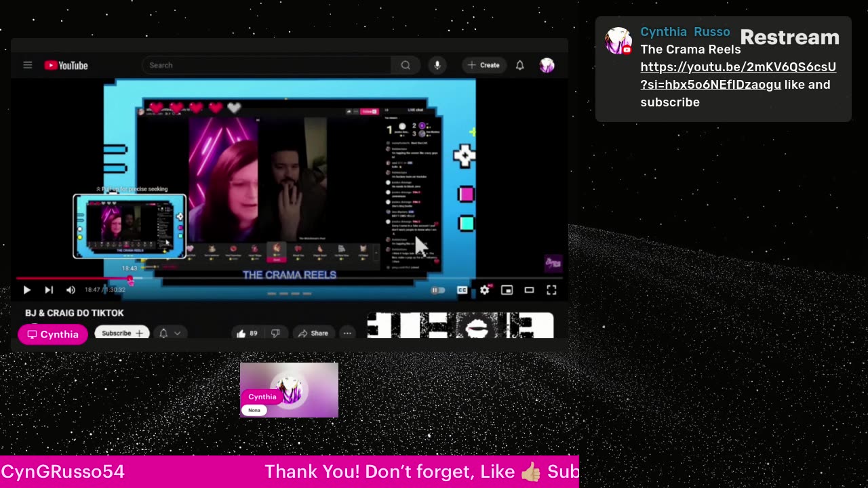Click the 18:47 elapsed time display
The height and width of the screenshot is (488, 868).
[x=92, y=290]
